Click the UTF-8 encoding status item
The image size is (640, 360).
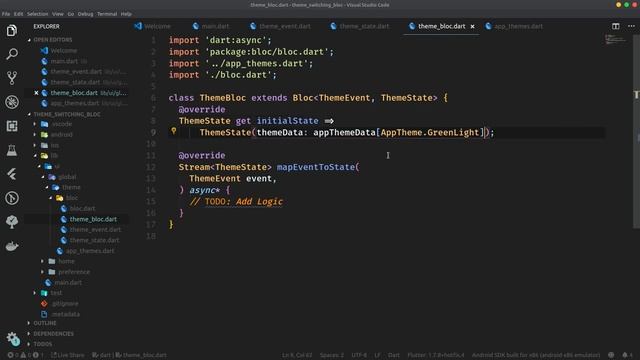[x=359, y=355]
